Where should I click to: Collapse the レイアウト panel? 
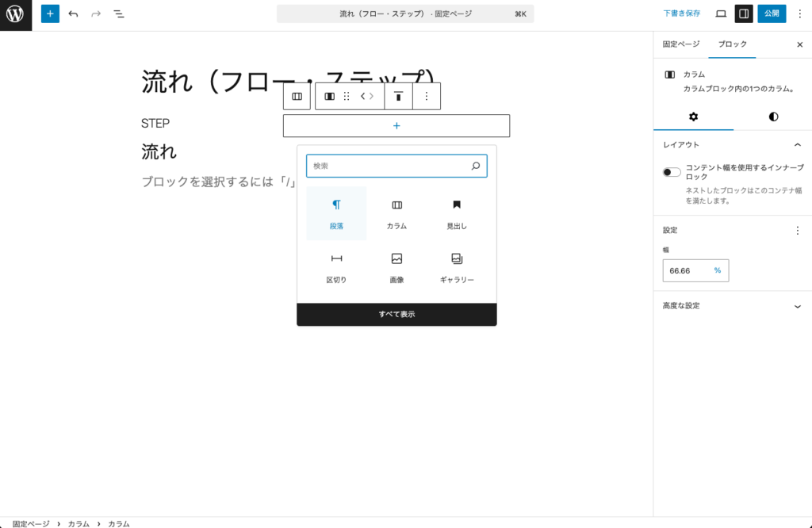click(x=799, y=144)
